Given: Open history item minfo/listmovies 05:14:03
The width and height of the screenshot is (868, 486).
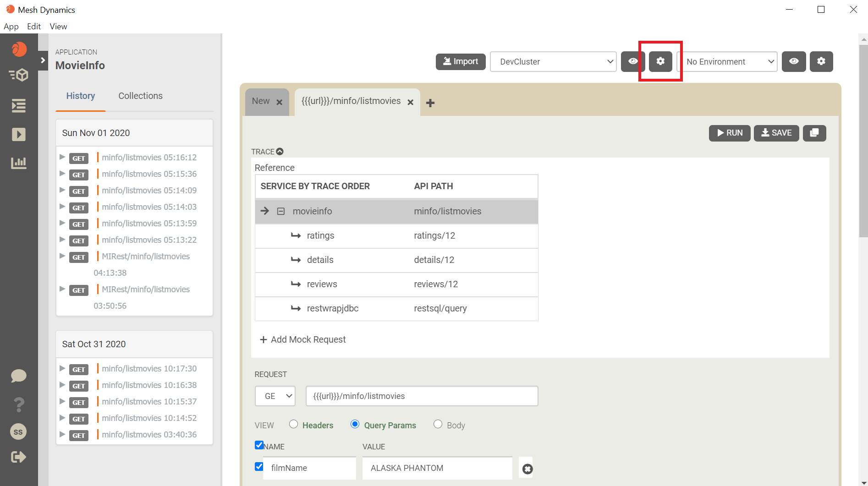Looking at the screenshot, I should coord(149,207).
